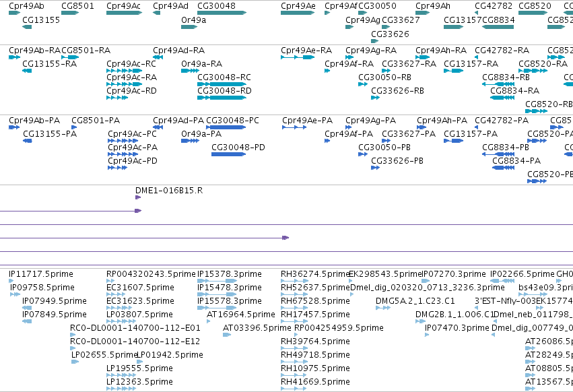Viewport: 573px width, 392px height.
Task: Click EST AT16964.5prime label
Action: tap(241, 315)
